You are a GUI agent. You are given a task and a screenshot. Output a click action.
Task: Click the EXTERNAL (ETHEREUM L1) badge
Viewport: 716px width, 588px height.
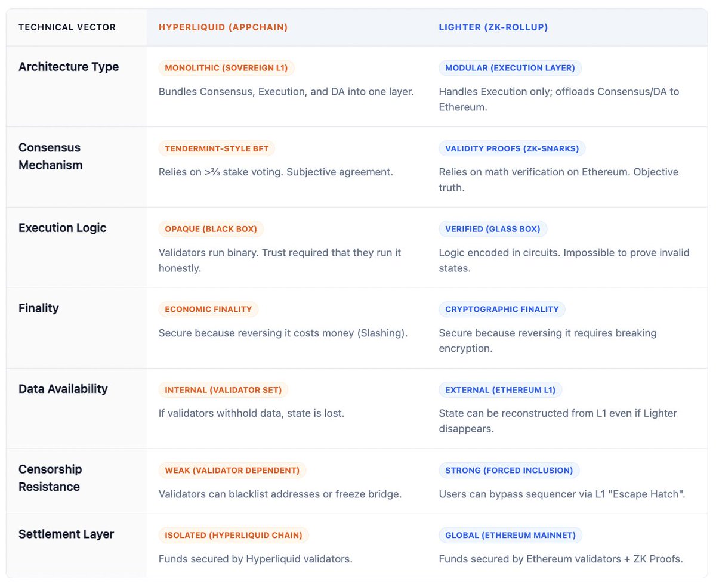[500, 390]
